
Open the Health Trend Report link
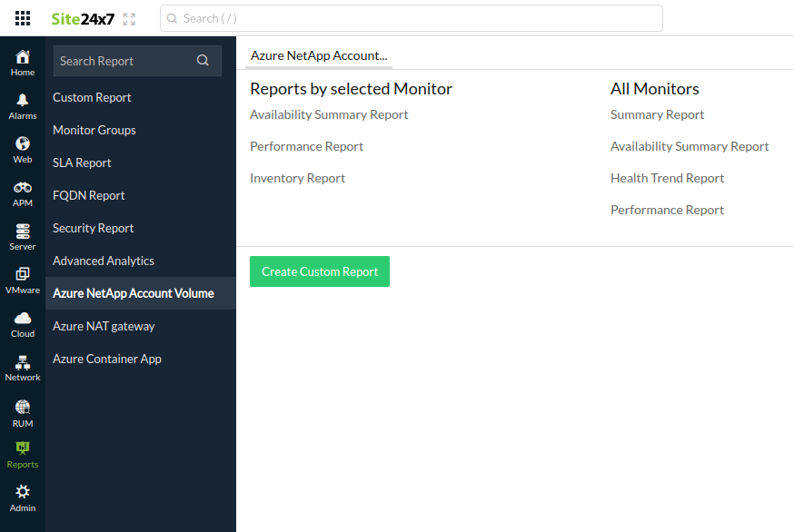(667, 177)
